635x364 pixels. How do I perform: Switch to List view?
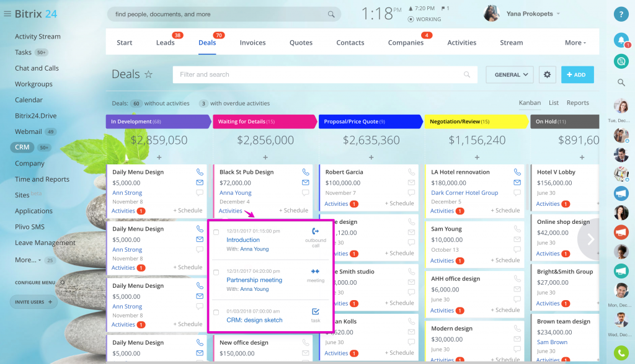[554, 103]
